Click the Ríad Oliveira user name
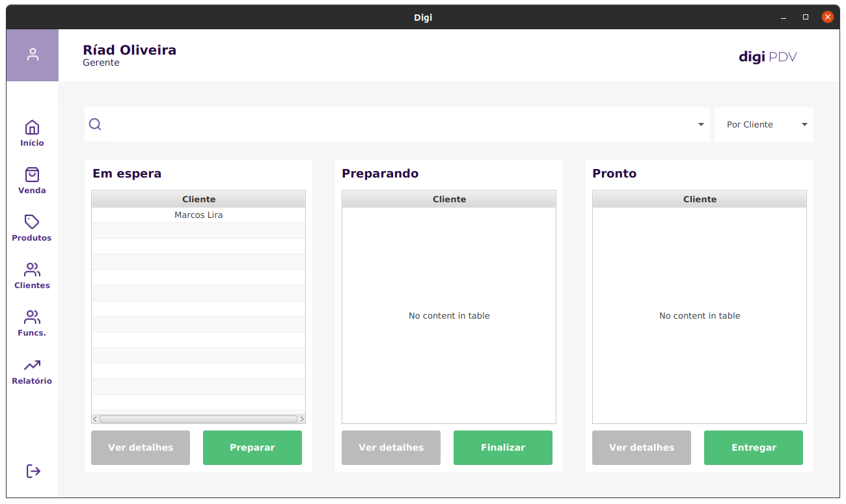 tap(130, 50)
